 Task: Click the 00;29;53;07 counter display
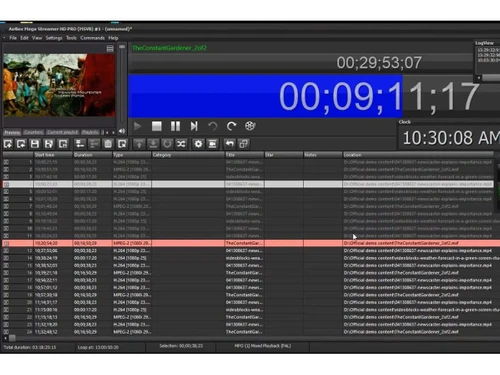coord(379,63)
